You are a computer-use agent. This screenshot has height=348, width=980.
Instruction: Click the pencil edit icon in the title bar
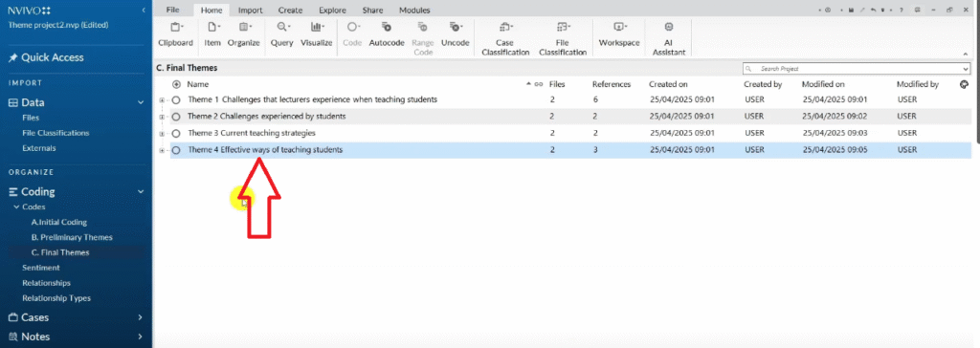(x=862, y=10)
